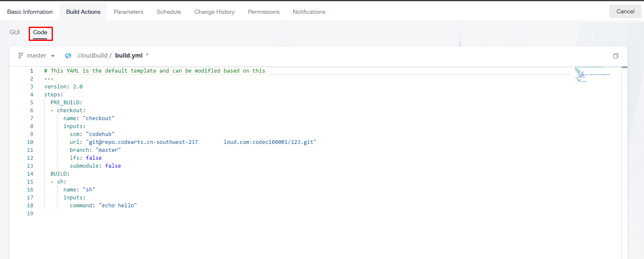Viewport: 644px width, 259px height.
Task: Click line number 10 in the gutter
Action: (30, 142)
